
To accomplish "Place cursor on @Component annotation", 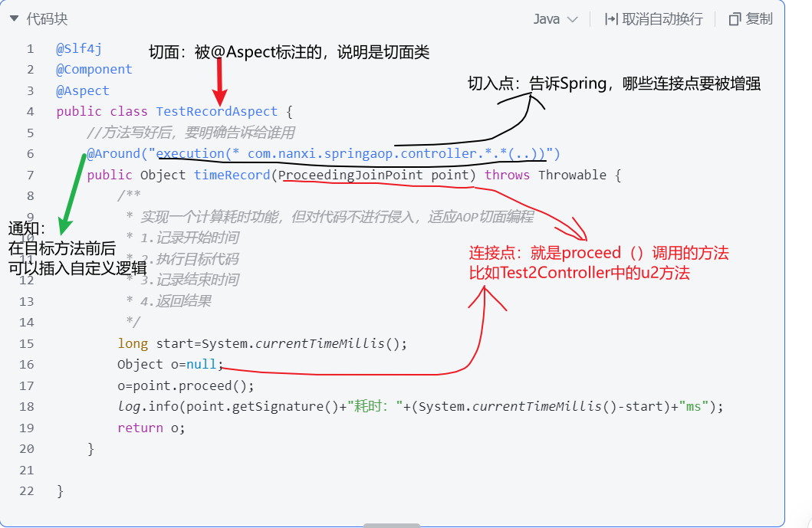I will pyautogui.click(x=94, y=70).
